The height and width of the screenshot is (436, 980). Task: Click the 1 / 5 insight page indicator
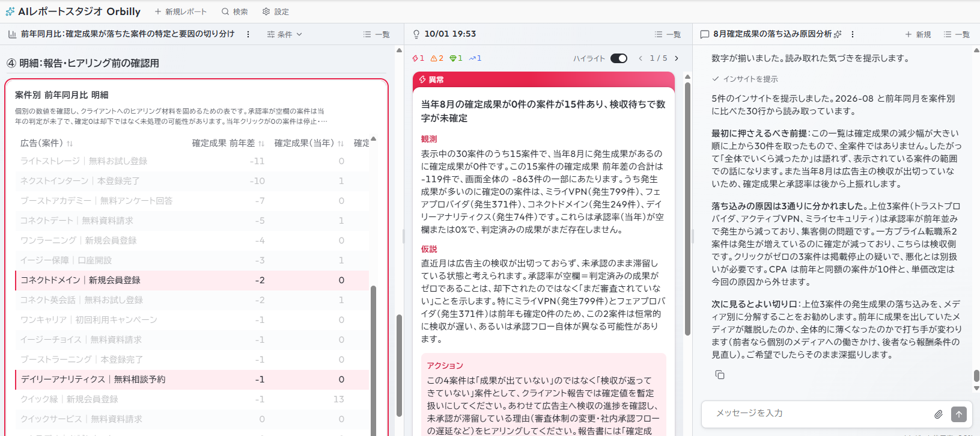659,58
